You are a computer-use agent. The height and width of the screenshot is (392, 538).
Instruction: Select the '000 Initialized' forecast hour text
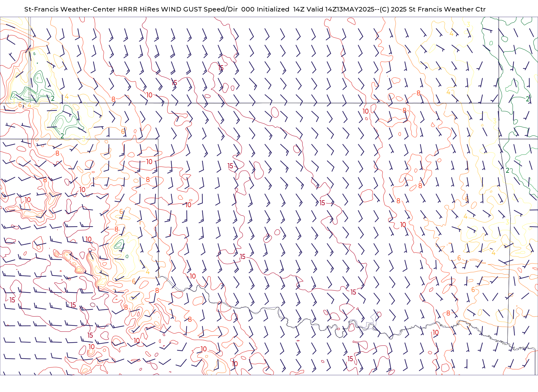point(265,9)
